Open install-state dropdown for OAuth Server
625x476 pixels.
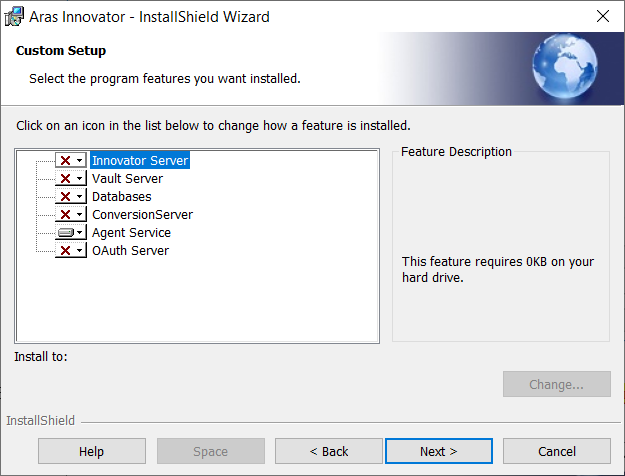71,250
